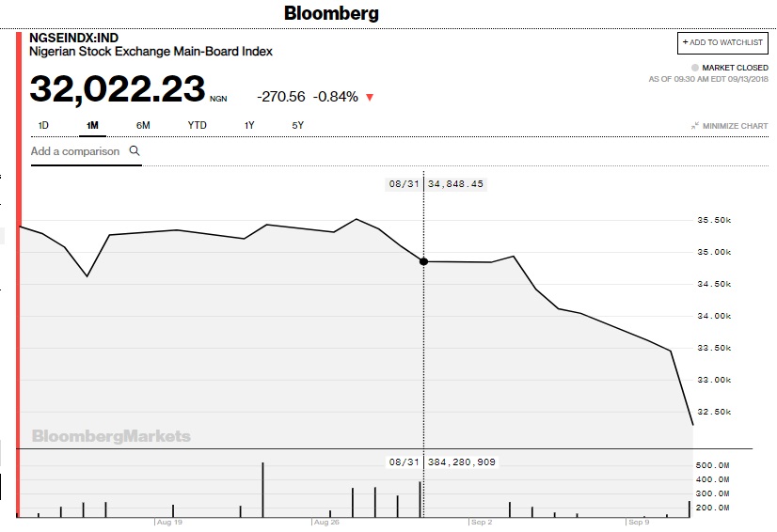Click the 08/31 data point on the price line

pyautogui.click(x=423, y=261)
